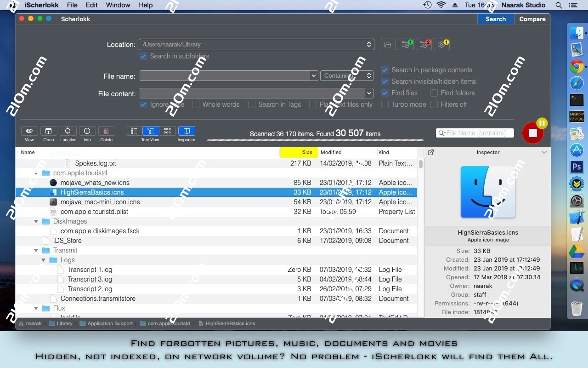588x368 pixels.
Task: Open the Window menu
Action: tap(118, 5)
